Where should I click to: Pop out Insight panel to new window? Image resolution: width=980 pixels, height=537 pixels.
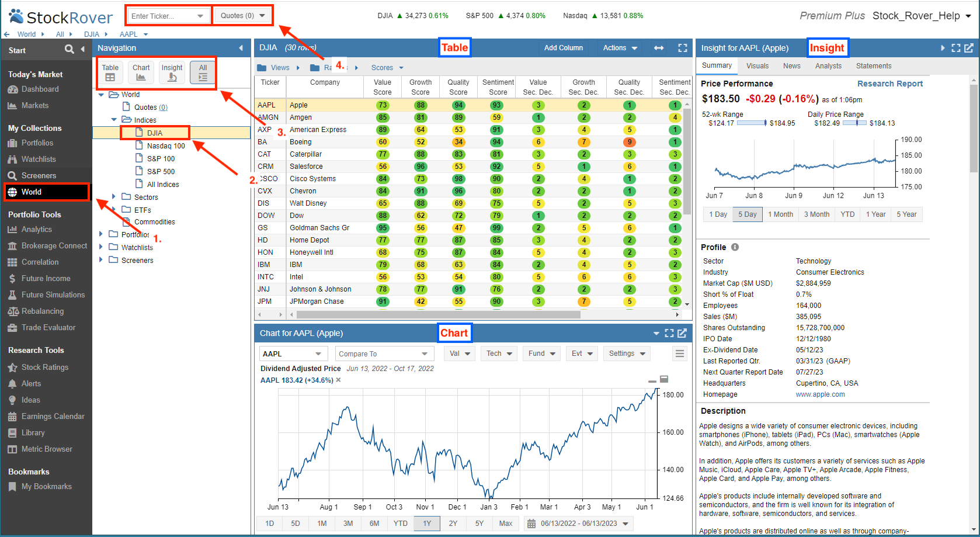click(x=969, y=48)
